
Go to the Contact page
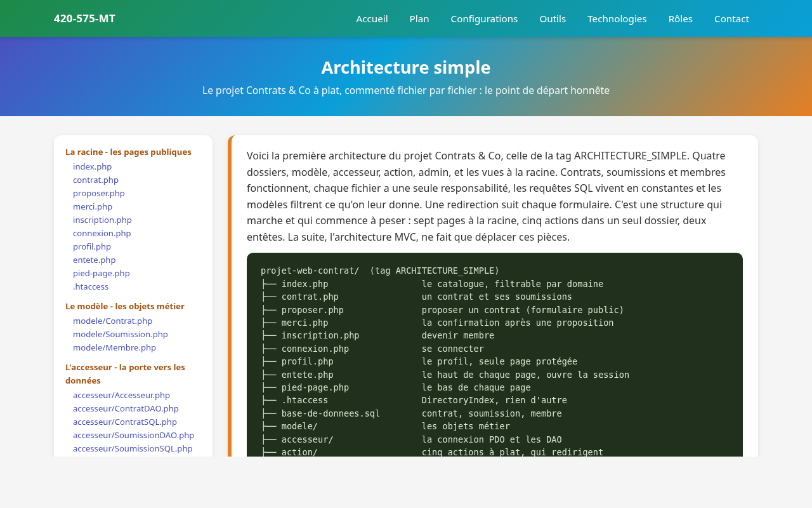point(731,18)
